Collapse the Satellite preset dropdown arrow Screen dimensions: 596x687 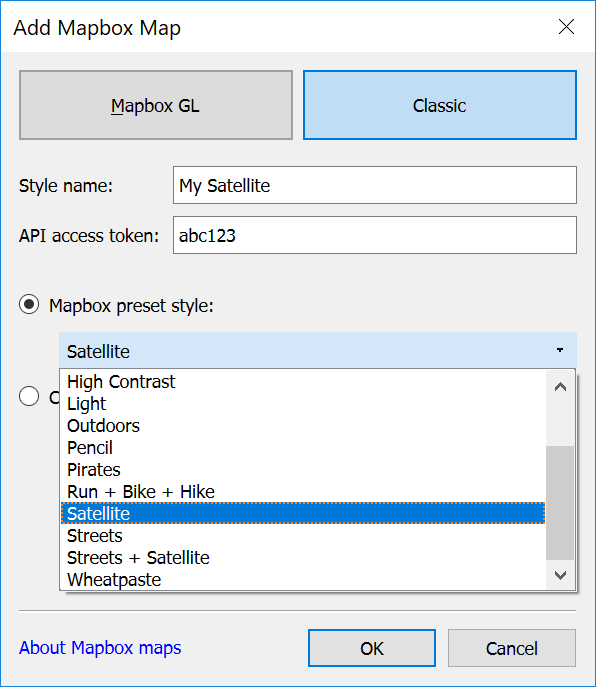(x=560, y=350)
